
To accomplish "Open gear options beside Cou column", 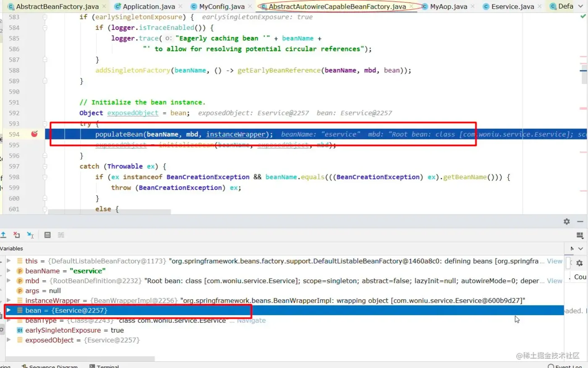I will (x=580, y=263).
